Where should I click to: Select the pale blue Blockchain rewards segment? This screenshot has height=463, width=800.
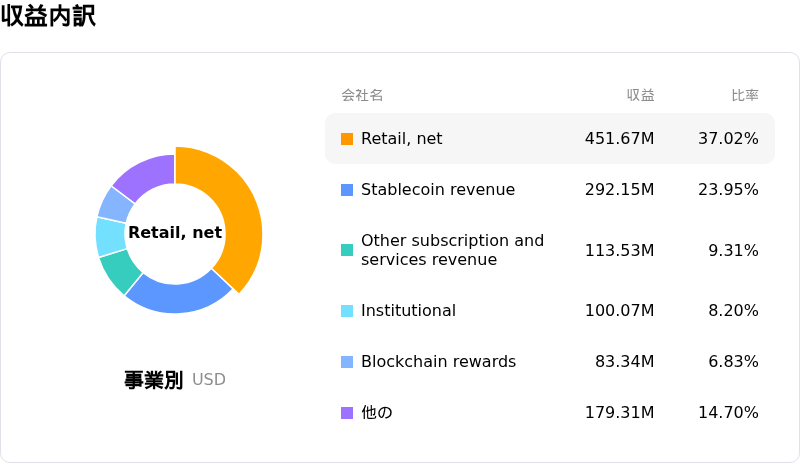(116, 205)
